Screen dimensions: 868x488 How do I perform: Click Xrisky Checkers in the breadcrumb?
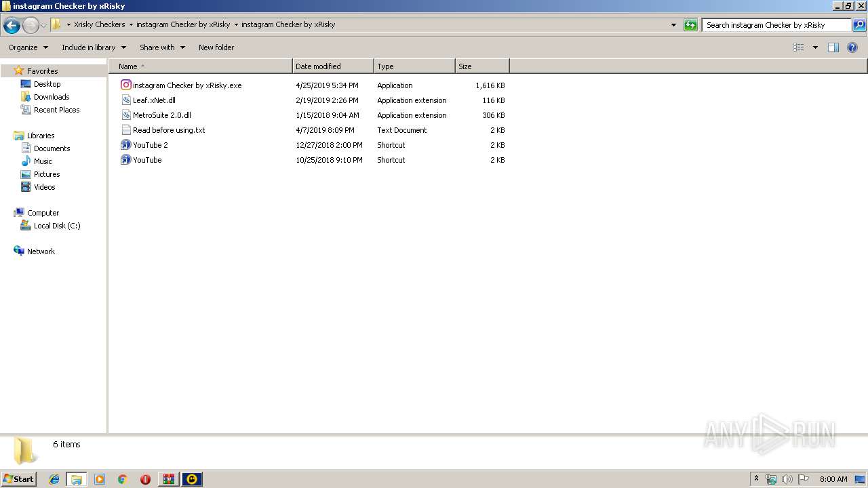pos(100,24)
